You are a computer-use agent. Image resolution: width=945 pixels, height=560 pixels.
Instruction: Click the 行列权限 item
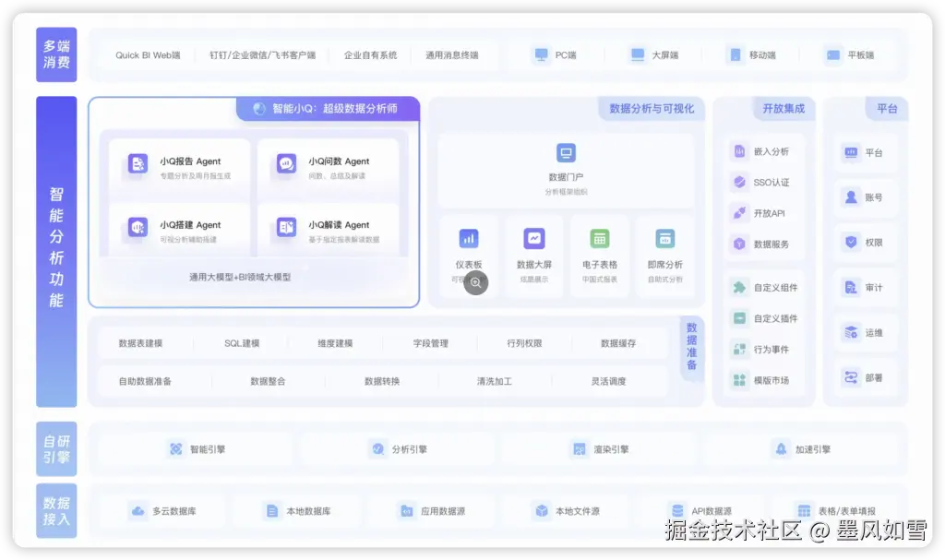point(524,343)
